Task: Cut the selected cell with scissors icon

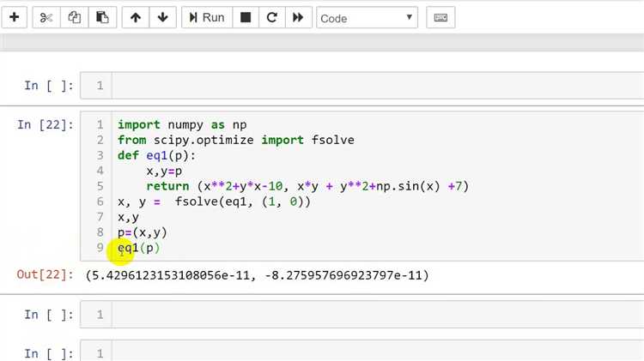Action: (x=46, y=17)
